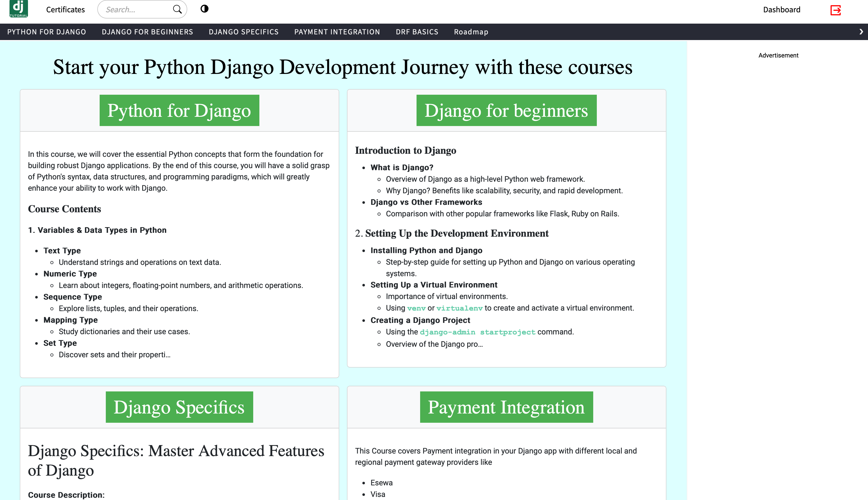This screenshot has height=500, width=868.
Task: Select PAYMENT INTEGRATION nav item
Action: [x=337, y=32]
